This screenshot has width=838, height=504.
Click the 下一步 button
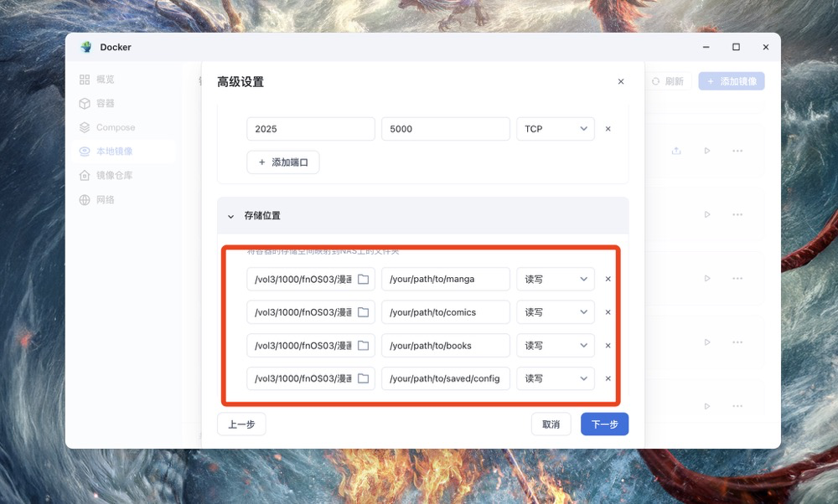click(x=604, y=424)
